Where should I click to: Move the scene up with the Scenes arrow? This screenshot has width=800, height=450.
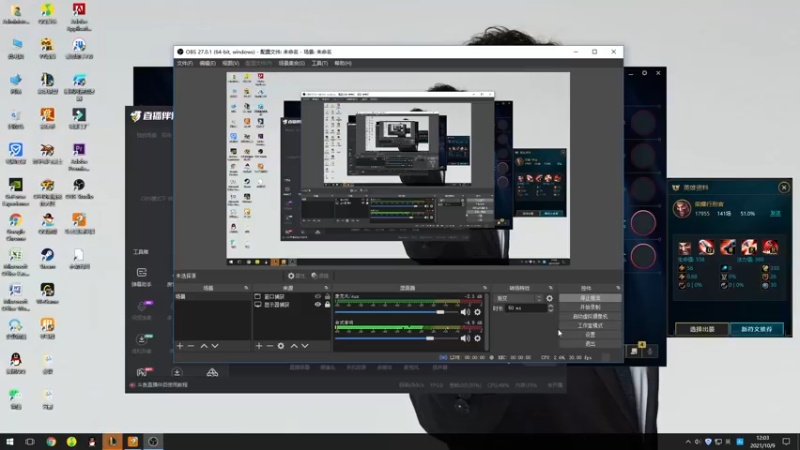[x=204, y=346]
